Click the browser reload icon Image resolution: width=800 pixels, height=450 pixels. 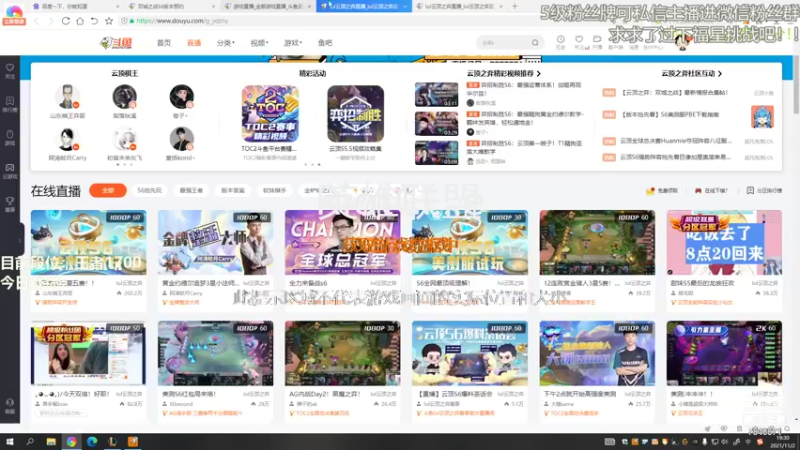[x=66, y=21]
